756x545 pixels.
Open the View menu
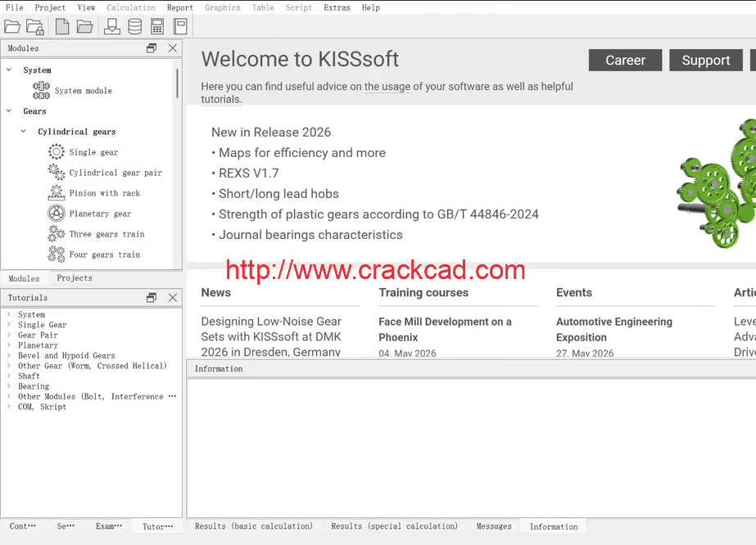pos(86,7)
